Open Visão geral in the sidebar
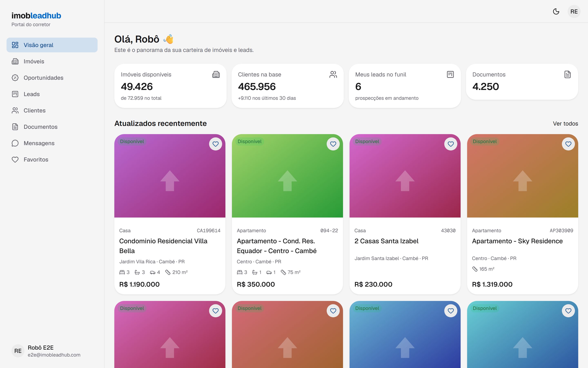588x368 pixels. coord(52,45)
